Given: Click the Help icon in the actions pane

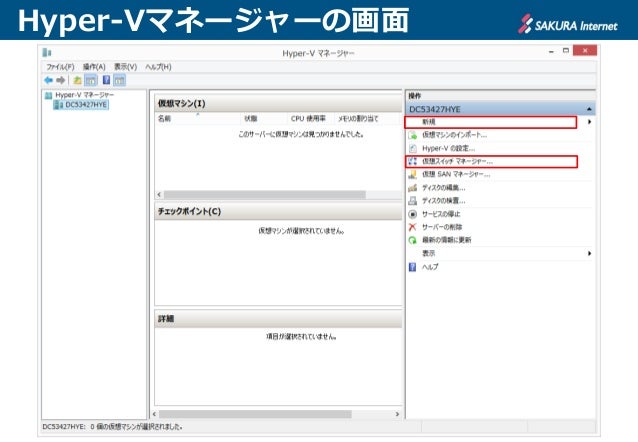Looking at the screenshot, I should (x=412, y=267).
